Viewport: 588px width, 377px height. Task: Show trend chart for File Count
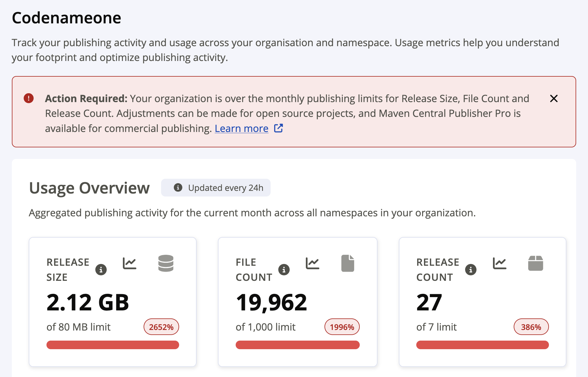coord(313,263)
